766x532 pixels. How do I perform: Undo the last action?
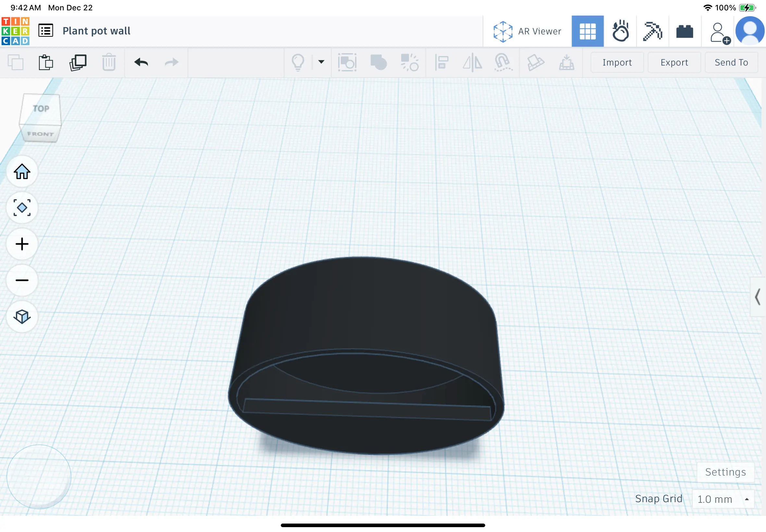coord(141,62)
